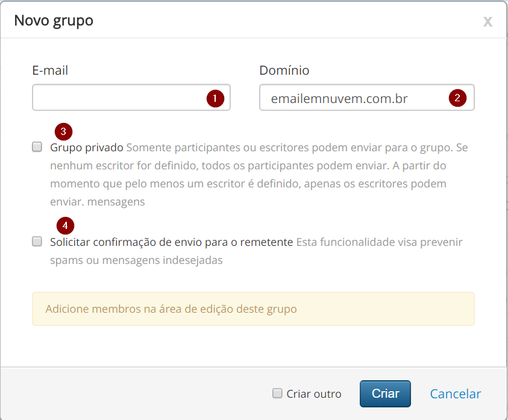This screenshot has width=508, height=420.
Task: Click the Domínio field showing emailemnuvem.com.br
Action: 350,98
